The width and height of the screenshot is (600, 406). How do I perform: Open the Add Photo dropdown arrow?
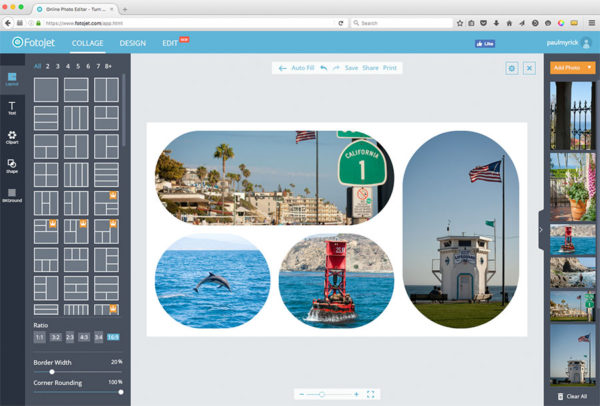coord(589,67)
